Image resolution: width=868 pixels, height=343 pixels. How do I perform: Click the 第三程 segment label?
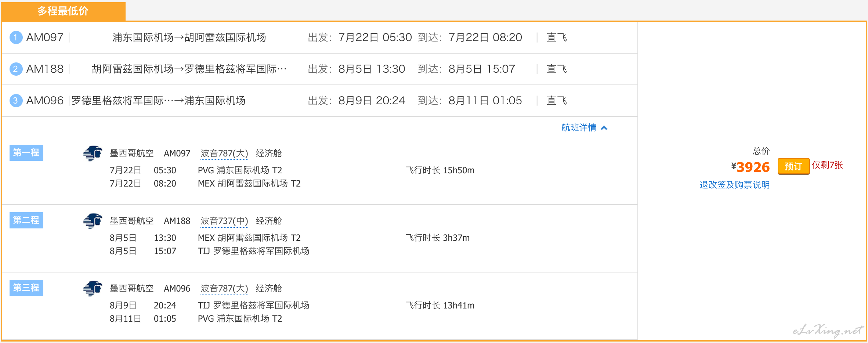26,288
